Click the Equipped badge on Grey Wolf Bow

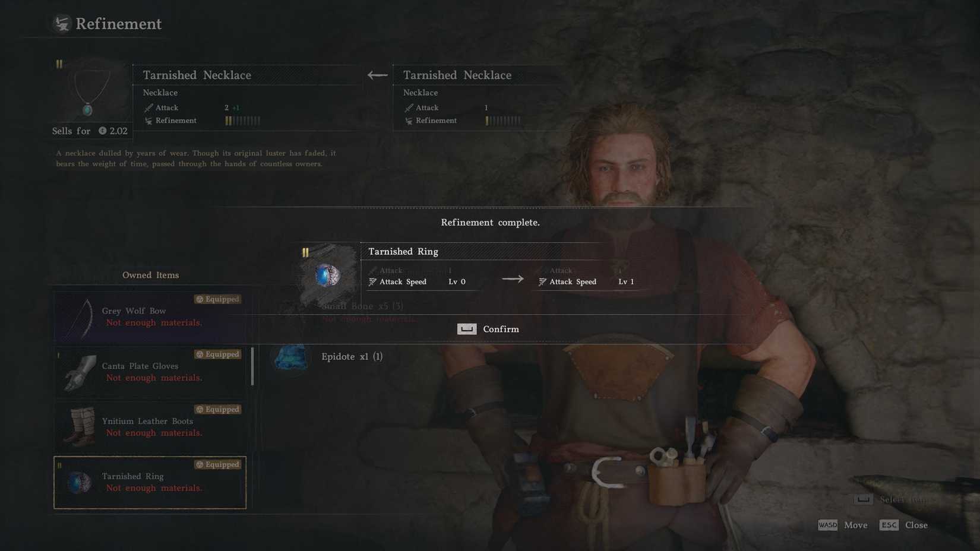(217, 299)
